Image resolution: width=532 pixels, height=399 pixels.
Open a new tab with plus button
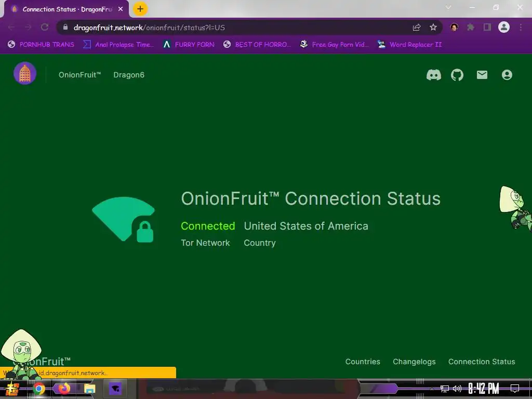pyautogui.click(x=140, y=9)
